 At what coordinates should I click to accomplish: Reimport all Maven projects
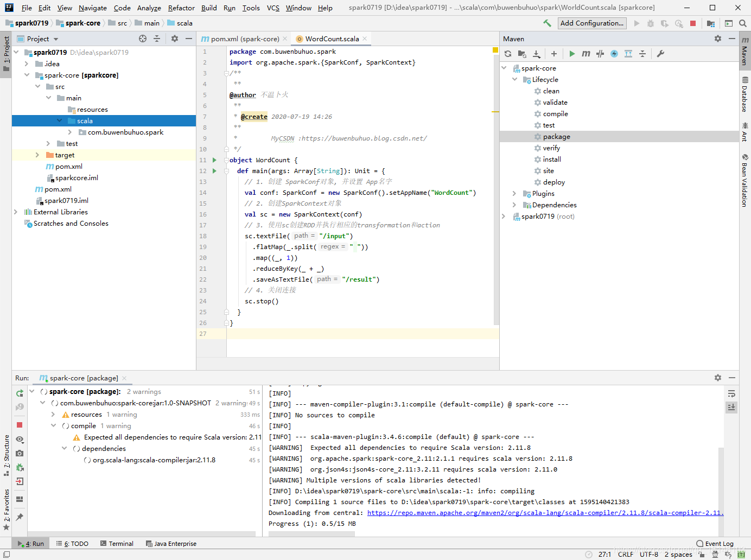pos(508,54)
